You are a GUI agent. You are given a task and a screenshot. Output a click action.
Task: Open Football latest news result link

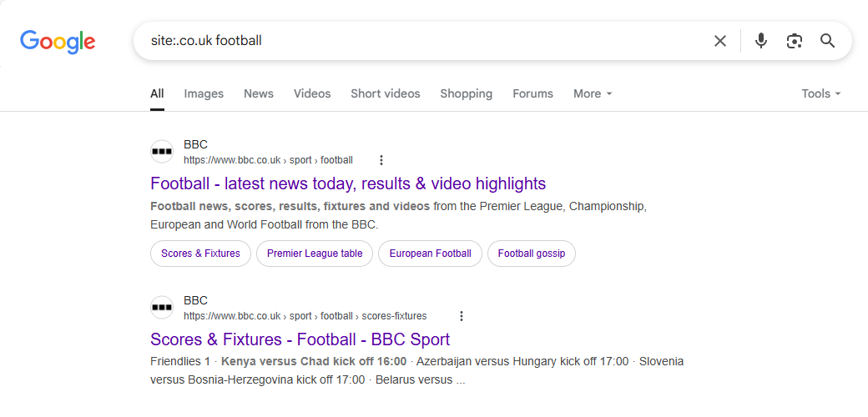(348, 183)
